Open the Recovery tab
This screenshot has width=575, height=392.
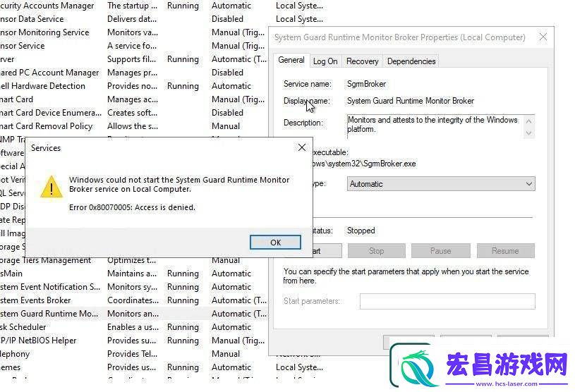click(x=363, y=61)
